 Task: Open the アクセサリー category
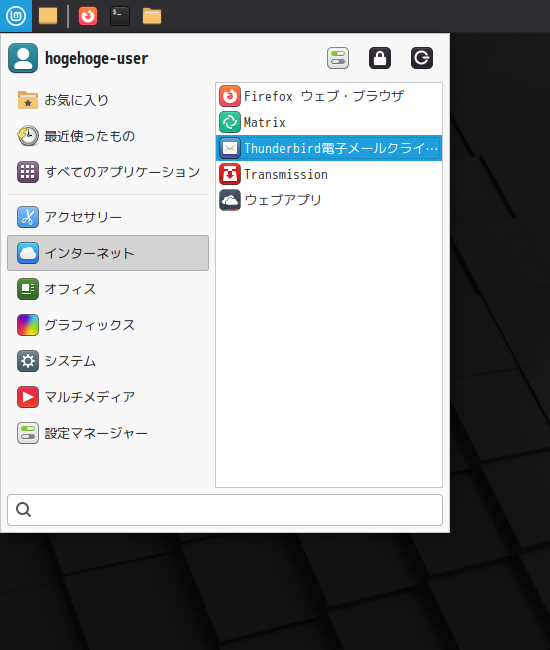[108, 217]
